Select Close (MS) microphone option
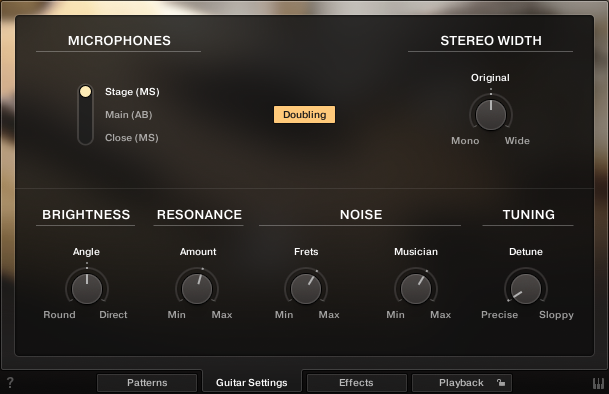Screen dimensions: 609x394 tap(132, 138)
